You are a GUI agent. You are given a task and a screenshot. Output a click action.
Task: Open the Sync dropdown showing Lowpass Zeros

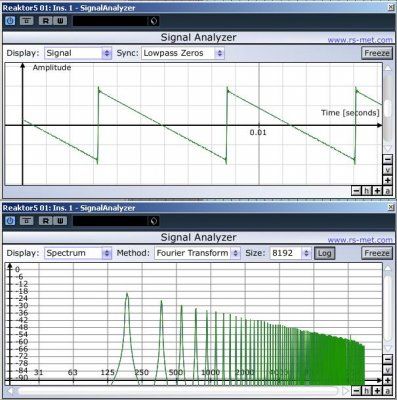pos(183,53)
